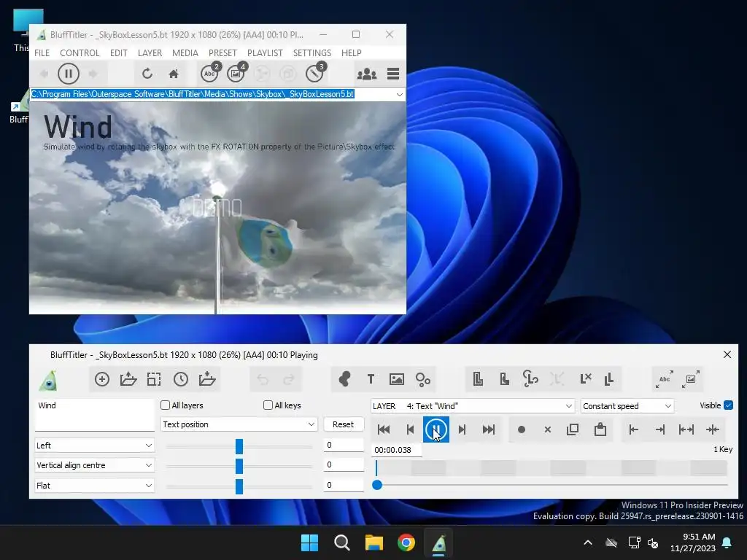Screen dimensions: 747x560
Task: Click the reload arrow icon in top toolbar
Action: (x=147, y=74)
